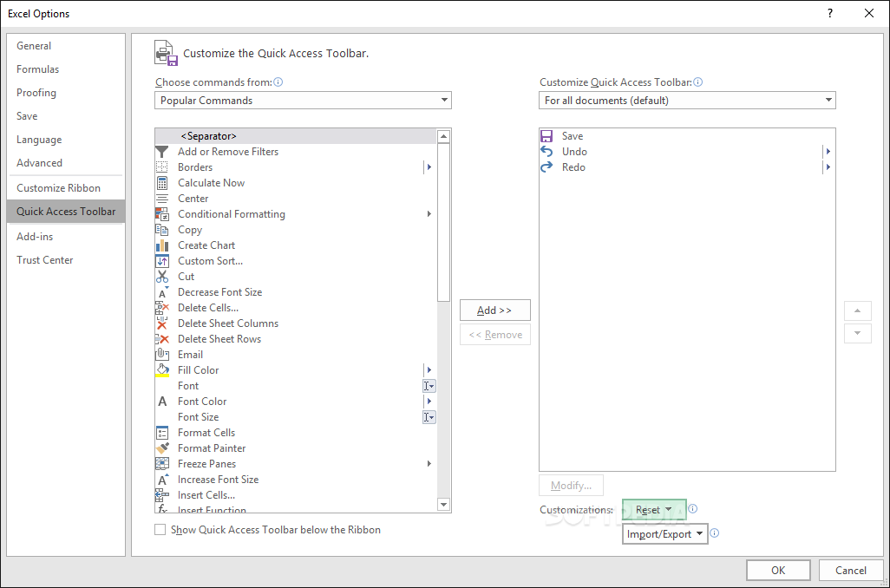Switch to the Advanced options category
The width and height of the screenshot is (890, 588).
(x=66, y=163)
